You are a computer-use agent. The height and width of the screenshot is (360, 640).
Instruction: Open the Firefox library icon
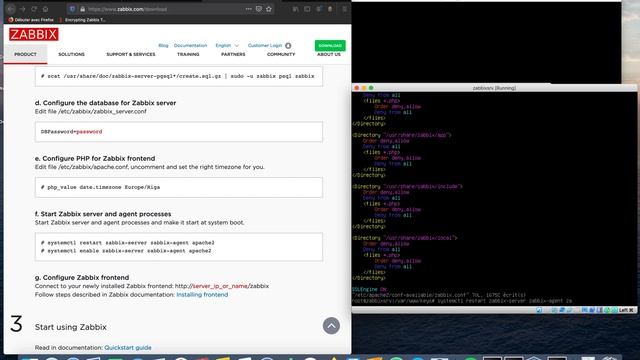[x=296, y=9]
